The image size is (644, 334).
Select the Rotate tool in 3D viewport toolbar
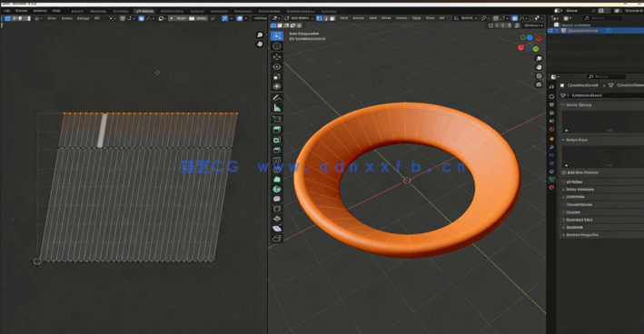[277, 66]
